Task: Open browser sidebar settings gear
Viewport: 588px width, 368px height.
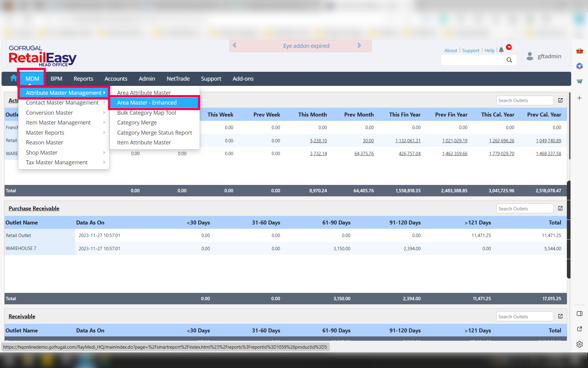Action: tap(579, 344)
